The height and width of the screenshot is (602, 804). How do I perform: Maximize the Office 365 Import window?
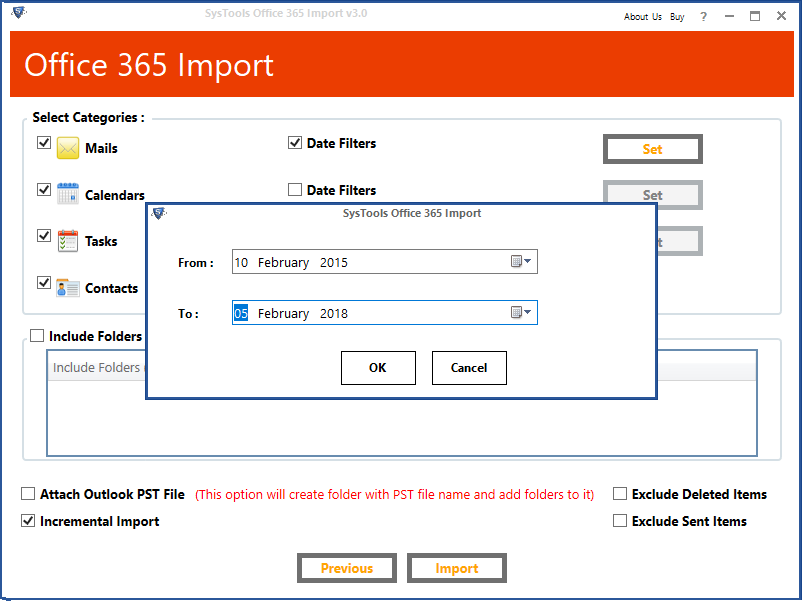pyautogui.click(x=755, y=16)
